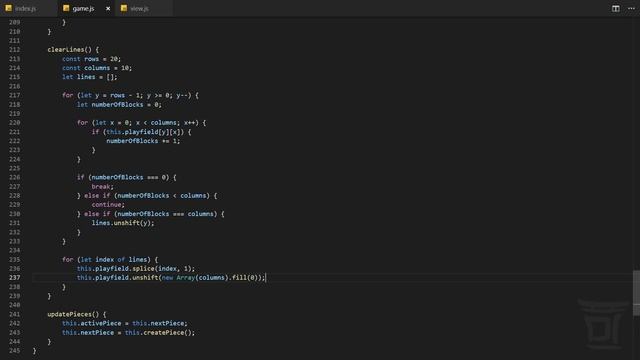The width and height of the screenshot is (640, 360).
Task: Click on 'const rows = 20;' line
Action: pyautogui.click(x=91, y=59)
